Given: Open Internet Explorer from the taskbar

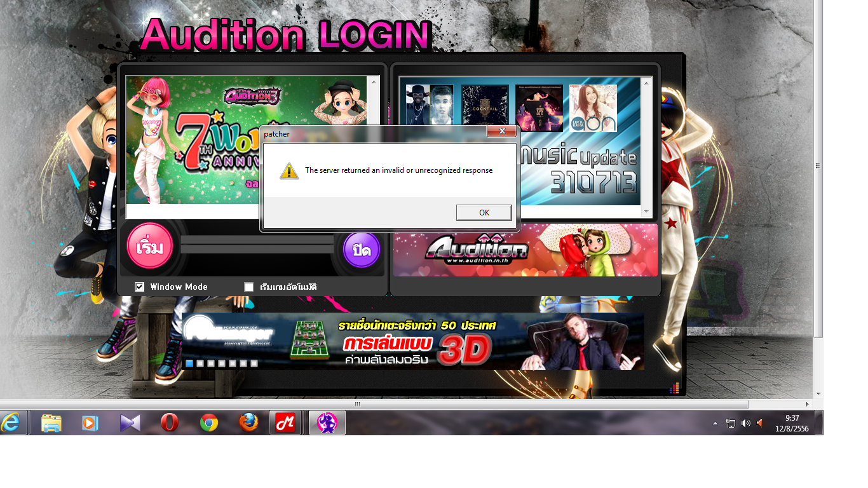Looking at the screenshot, I should tap(11, 423).
